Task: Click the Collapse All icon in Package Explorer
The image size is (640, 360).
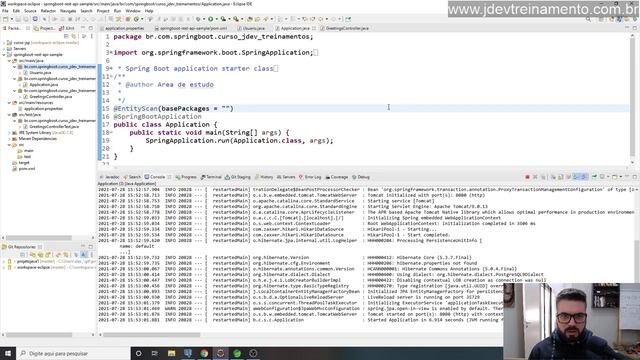Action: click(x=66, y=36)
